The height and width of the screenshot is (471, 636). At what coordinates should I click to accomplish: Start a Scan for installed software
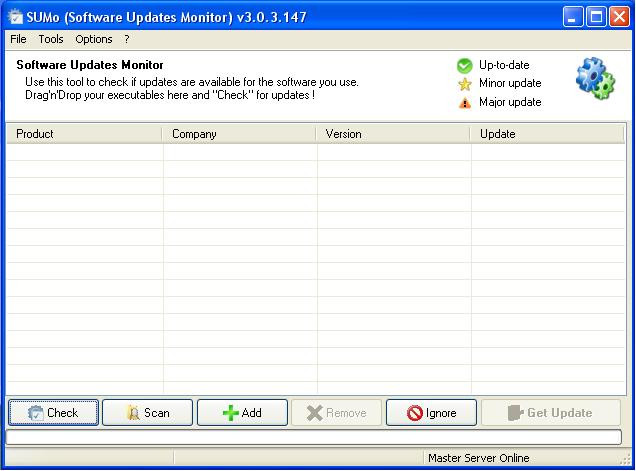[x=148, y=413]
